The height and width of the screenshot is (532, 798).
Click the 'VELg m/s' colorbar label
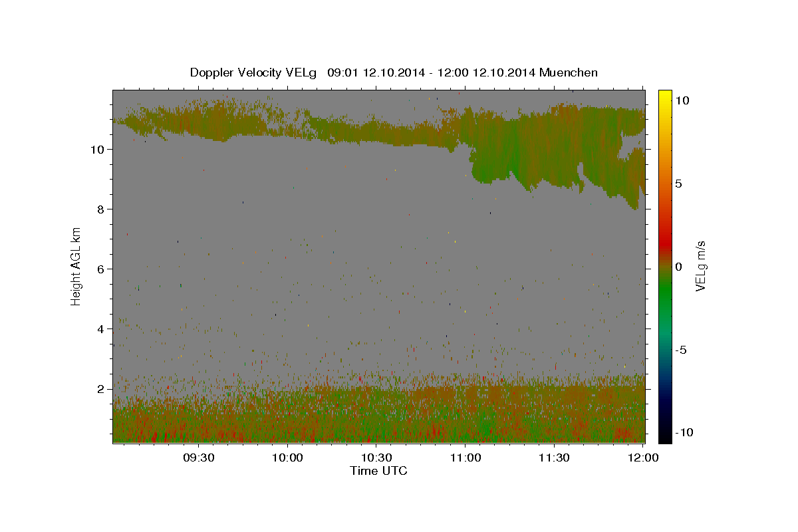(700, 266)
